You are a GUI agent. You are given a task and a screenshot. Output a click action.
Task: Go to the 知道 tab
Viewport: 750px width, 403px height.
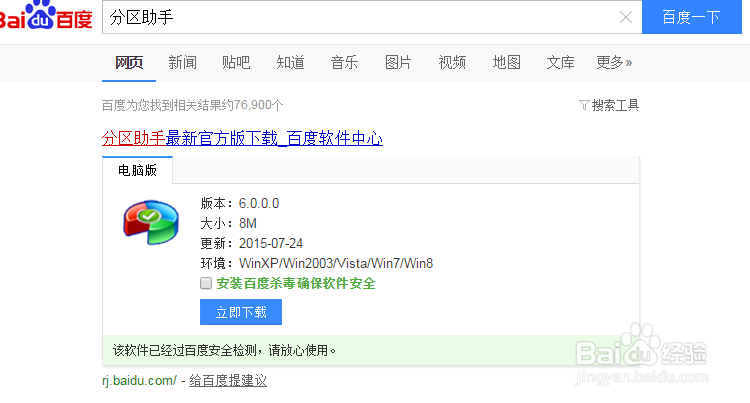[290, 62]
